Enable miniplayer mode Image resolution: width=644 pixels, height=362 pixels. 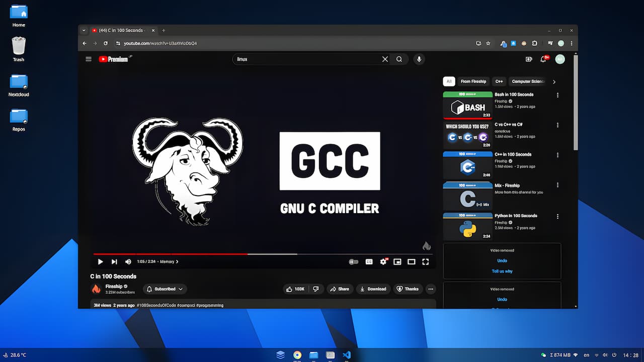click(397, 261)
